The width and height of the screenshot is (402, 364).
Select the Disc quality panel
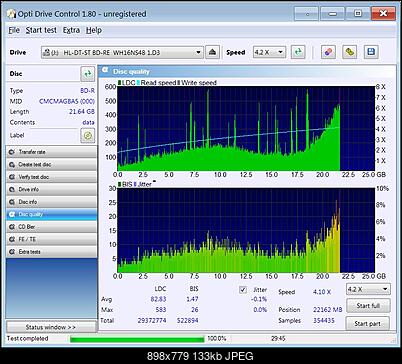click(x=52, y=214)
